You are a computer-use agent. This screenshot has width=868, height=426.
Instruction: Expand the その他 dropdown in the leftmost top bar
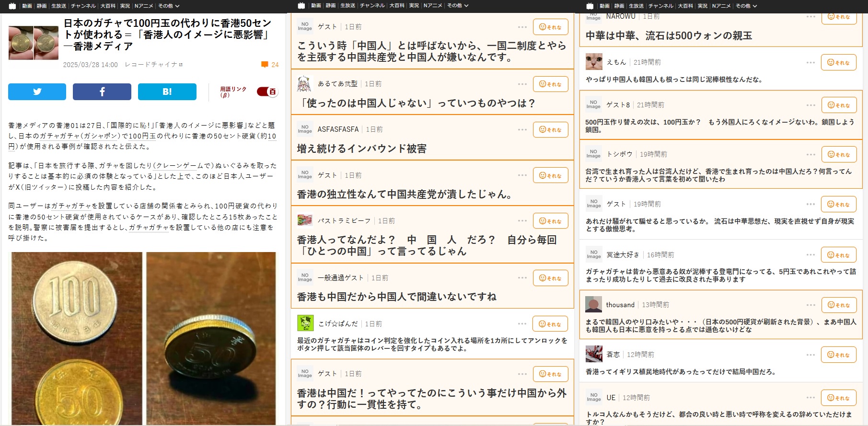(169, 6)
